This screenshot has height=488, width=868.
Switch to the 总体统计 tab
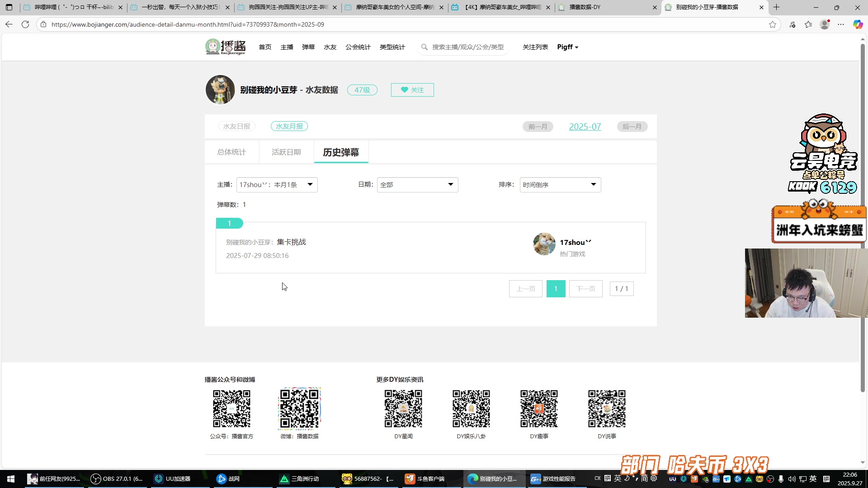[231, 152]
